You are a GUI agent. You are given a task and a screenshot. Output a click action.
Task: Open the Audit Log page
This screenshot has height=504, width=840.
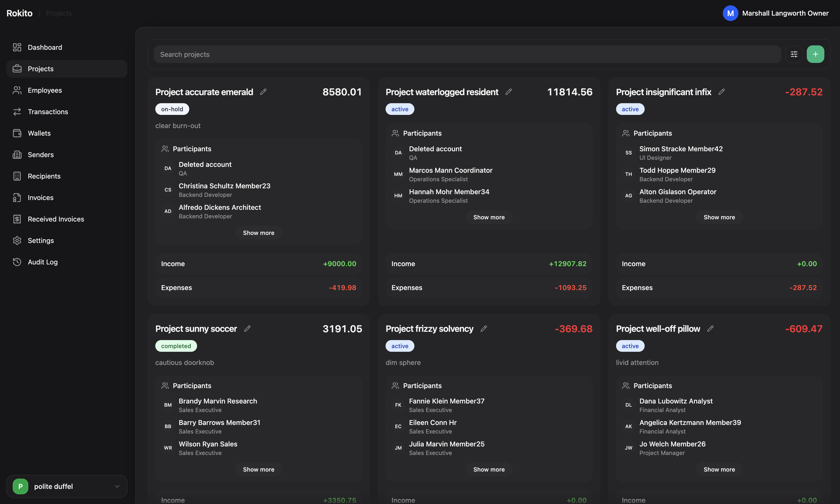[x=42, y=262]
